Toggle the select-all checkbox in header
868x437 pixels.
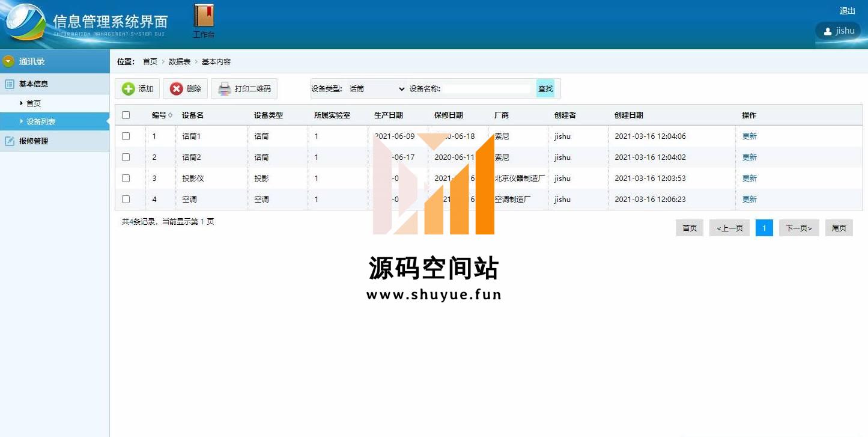tap(126, 115)
